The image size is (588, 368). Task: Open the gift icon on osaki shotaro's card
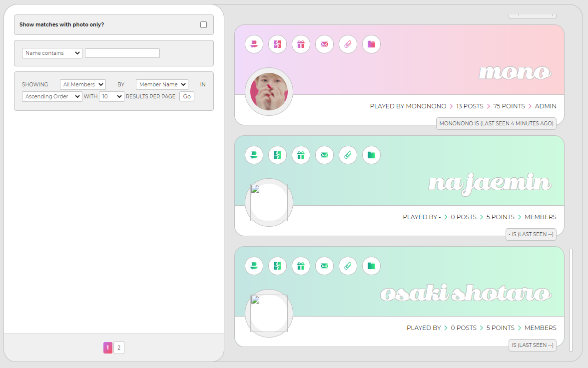301,266
